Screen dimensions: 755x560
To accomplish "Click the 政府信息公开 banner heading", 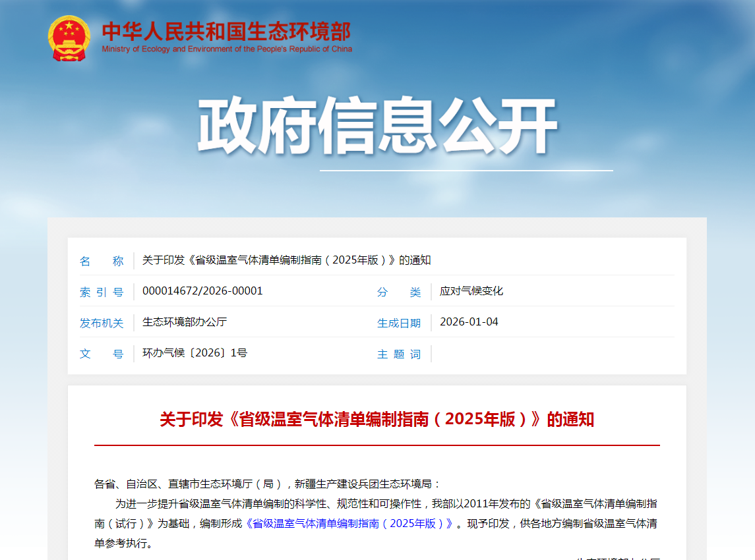I will coord(377,126).
